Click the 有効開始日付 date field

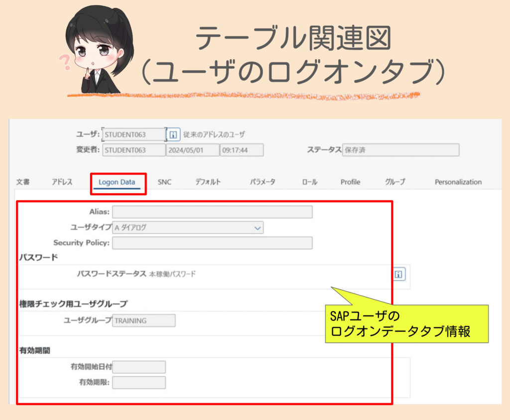pyautogui.click(x=139, y=367)
